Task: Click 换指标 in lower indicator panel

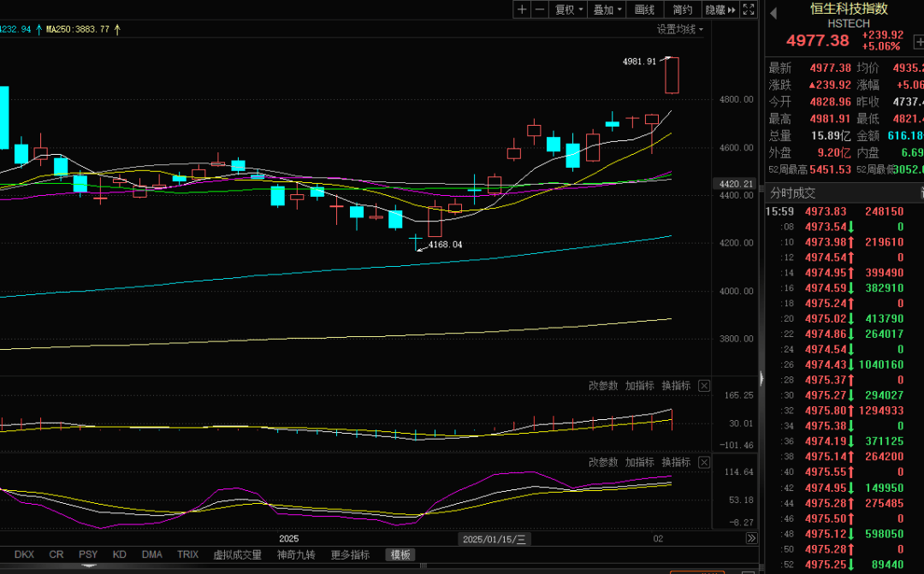Action: point(676,462)
